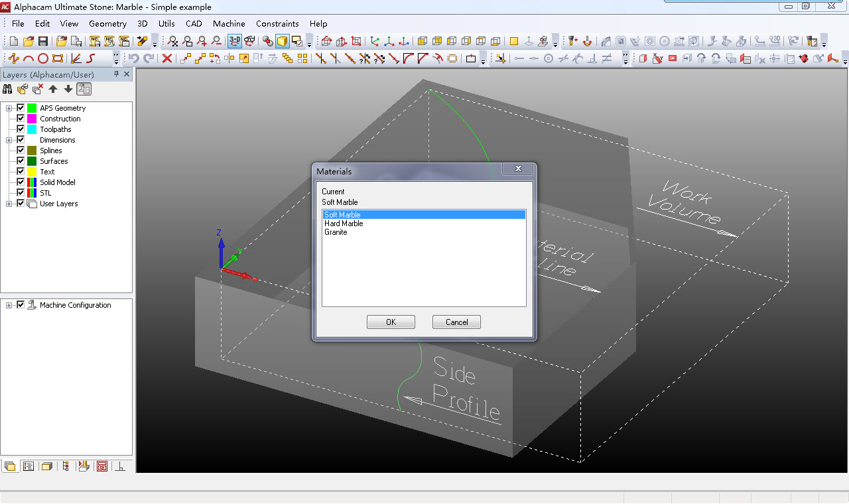Click the Open file folder icon

pos(29,41)
